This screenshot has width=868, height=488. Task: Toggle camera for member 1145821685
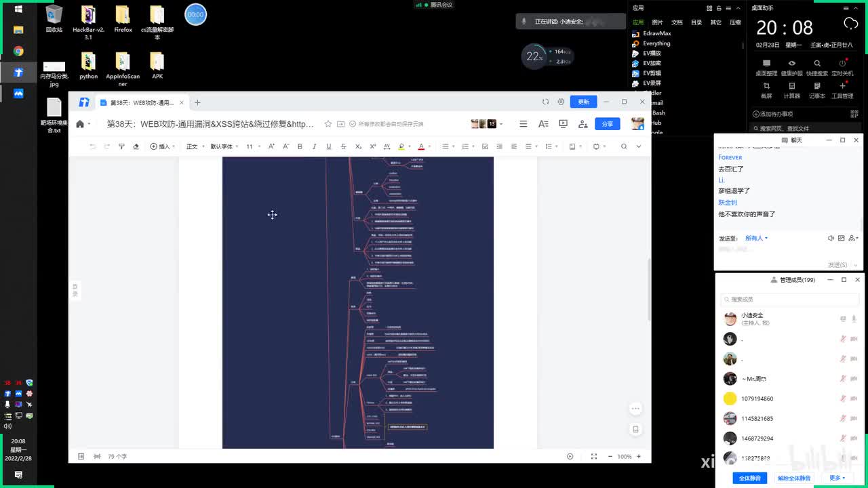[x=854, y=419]
